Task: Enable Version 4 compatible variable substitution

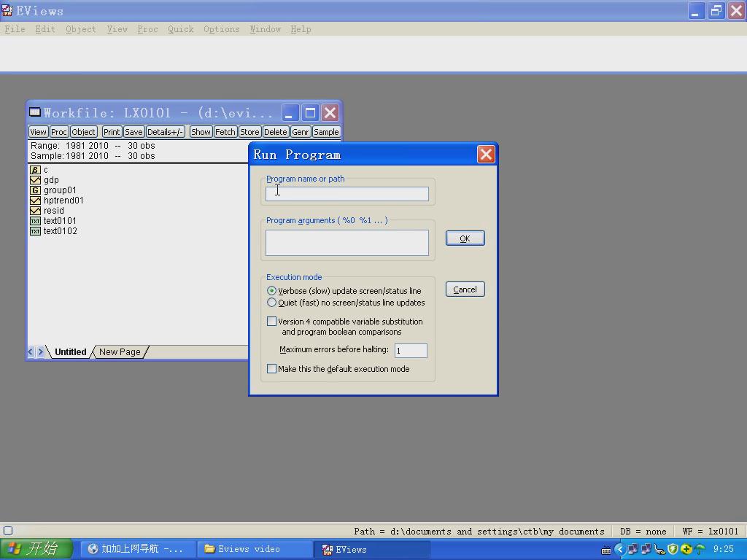Action: coord(271,322)
